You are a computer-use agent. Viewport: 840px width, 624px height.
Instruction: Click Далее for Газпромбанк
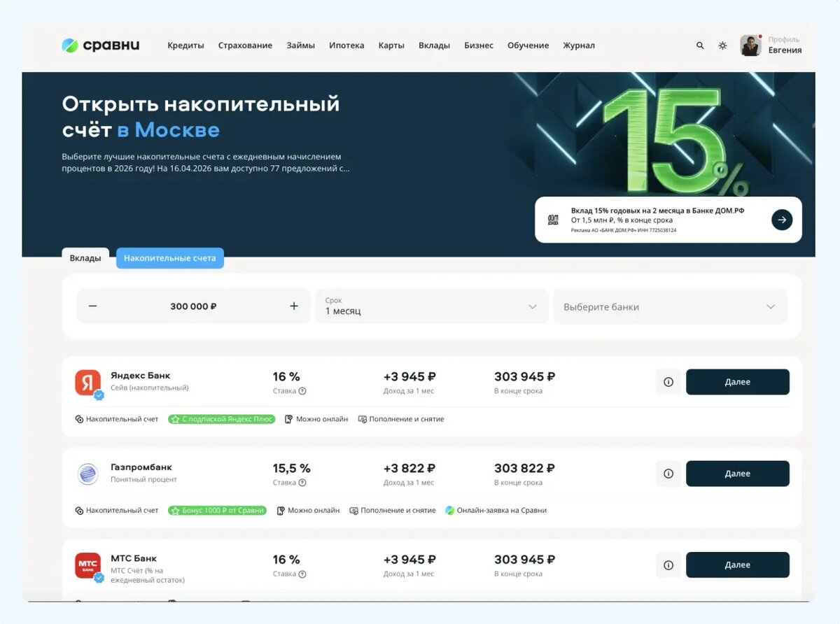click(x=738, y=474)
